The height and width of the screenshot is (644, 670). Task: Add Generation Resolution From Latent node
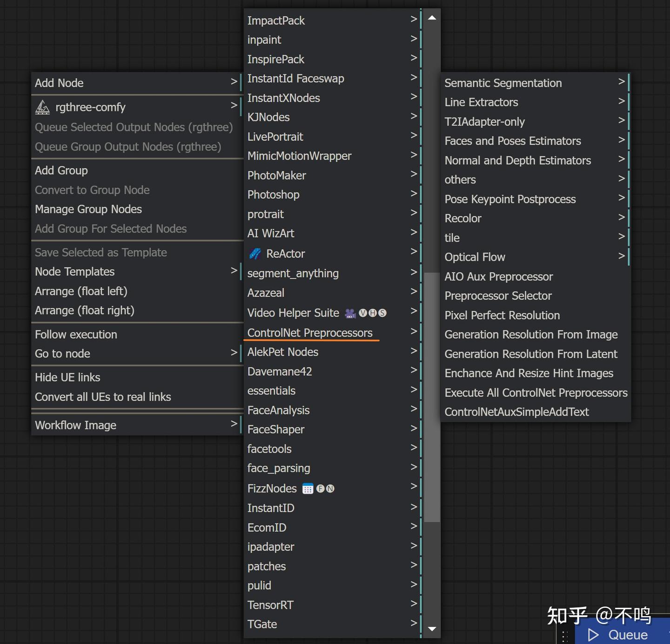pos(536,354)
